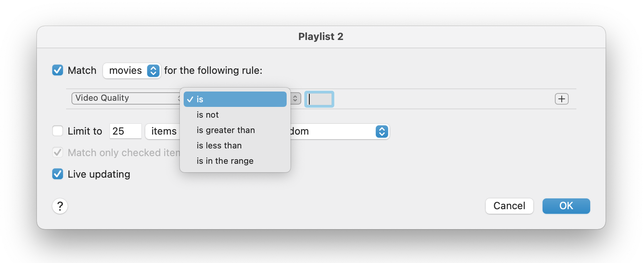Click the arrows on the selection method popup
Viewport: 644px width, 263px height.
pyautogui.click(x=382, y=131)
